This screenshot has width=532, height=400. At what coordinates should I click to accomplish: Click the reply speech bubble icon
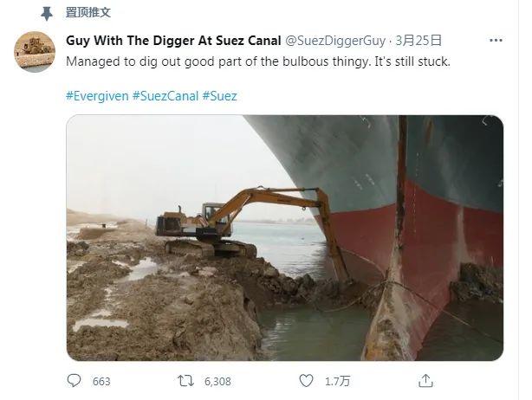pos(75,381)
